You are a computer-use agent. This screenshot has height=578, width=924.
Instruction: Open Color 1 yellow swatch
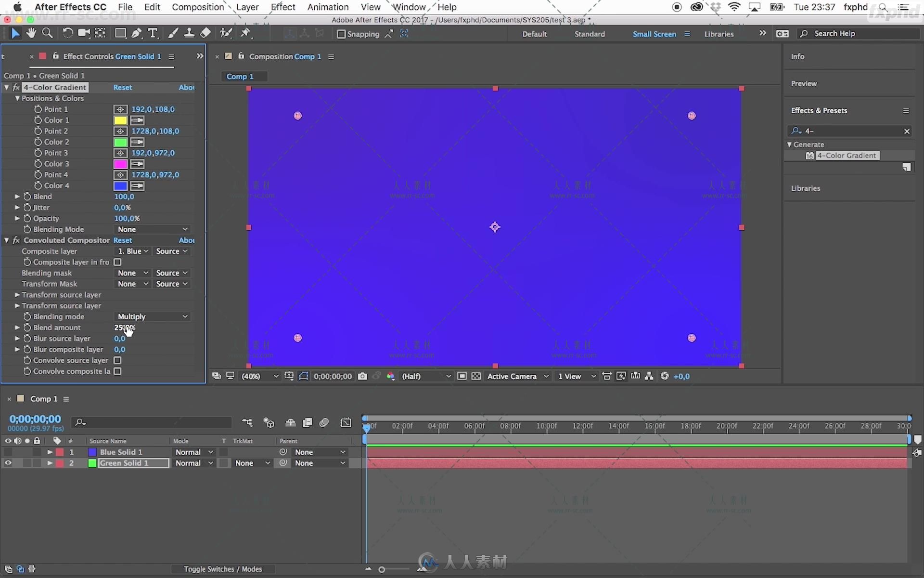120,120
